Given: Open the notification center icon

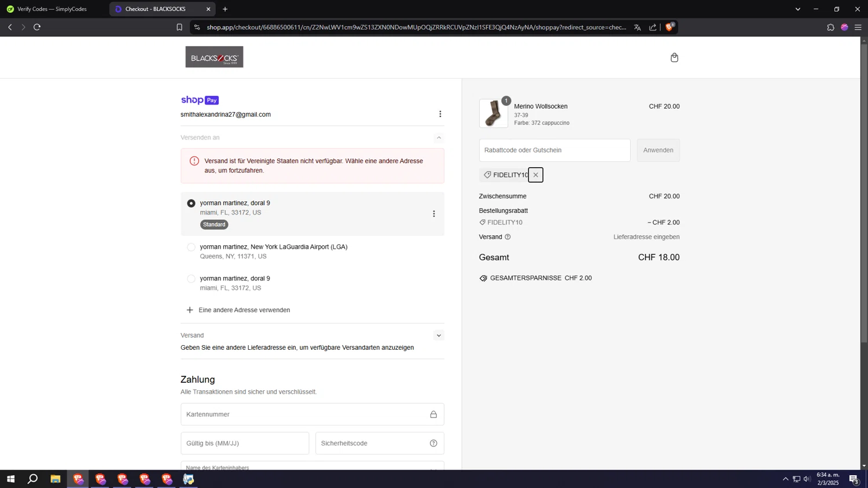Looking at the screenshot, I should (x=854, y=479).
